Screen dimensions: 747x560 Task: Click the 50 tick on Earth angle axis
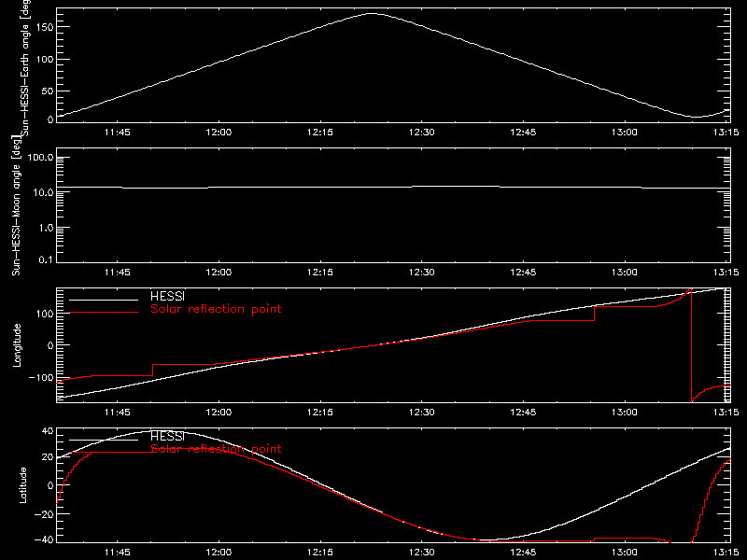48,91
